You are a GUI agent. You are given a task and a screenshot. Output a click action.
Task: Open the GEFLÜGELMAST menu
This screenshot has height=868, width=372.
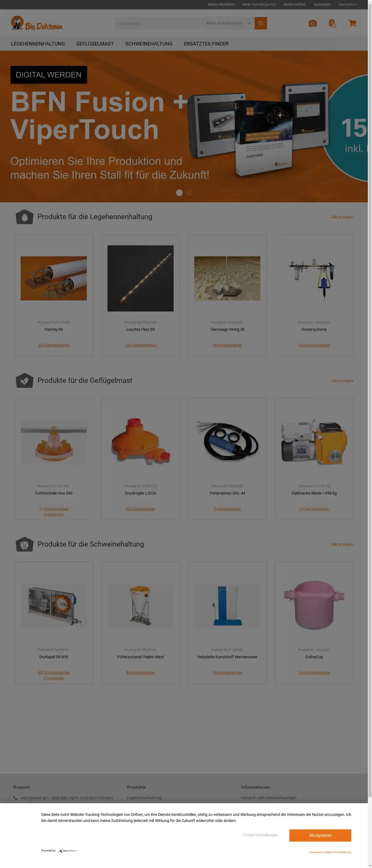(x=95, y=44)
